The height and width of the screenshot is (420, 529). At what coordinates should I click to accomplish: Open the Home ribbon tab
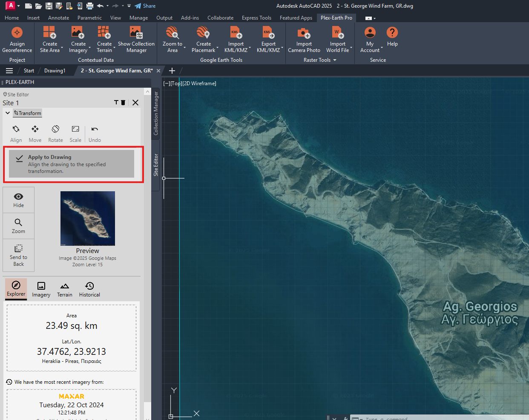(11, 18)
